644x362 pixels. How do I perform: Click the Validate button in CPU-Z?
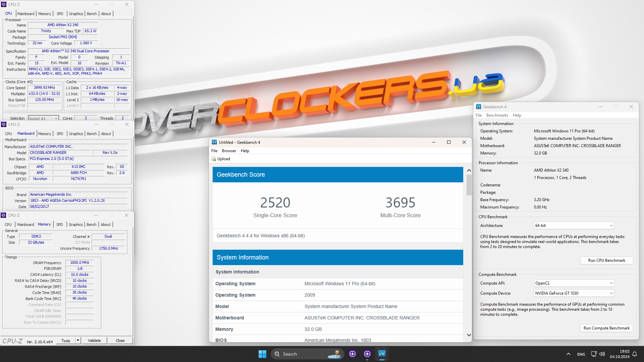click(x=94, y=341)
